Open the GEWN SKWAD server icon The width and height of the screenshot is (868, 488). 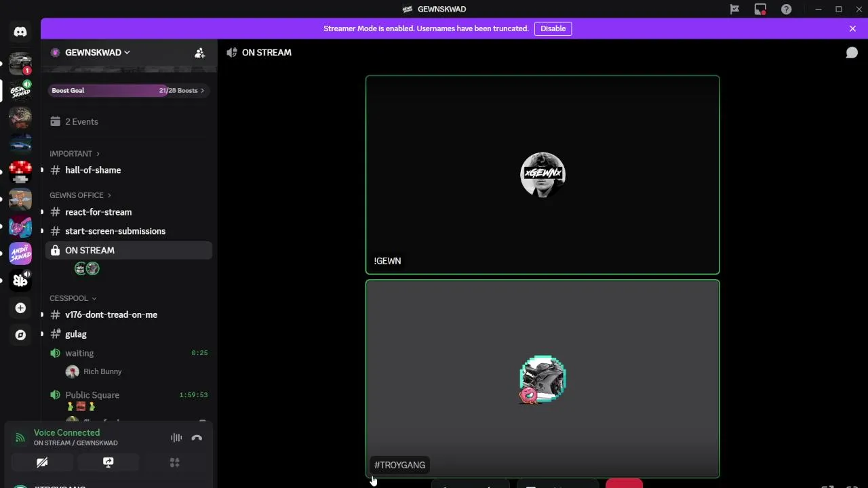(x=20, y=90)
